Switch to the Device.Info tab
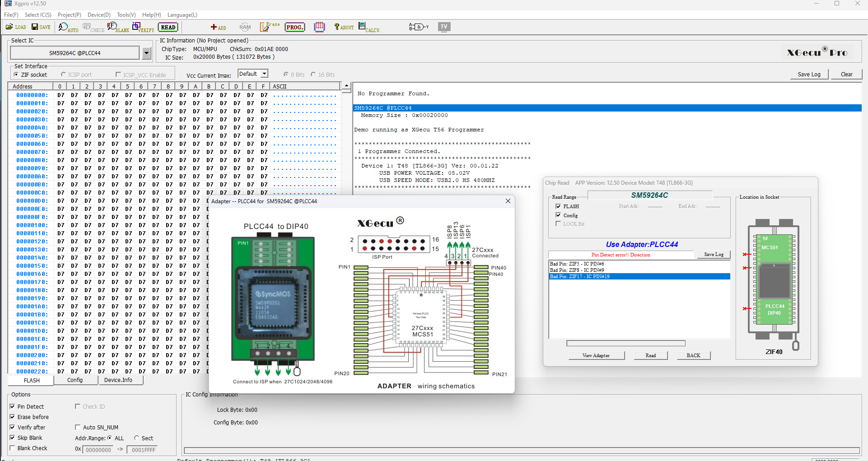Image resolution: width=868 pixels, height=461 pixels. click(x=118, y=380)
